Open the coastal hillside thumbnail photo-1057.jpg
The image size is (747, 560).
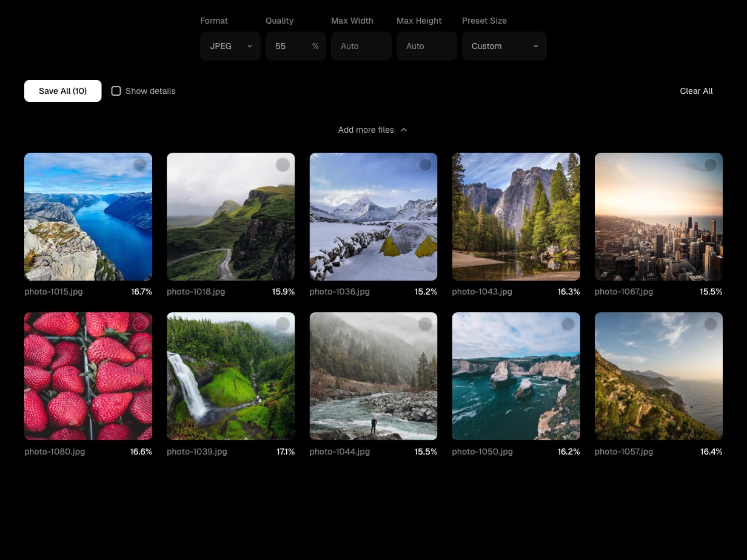(658, 376)
